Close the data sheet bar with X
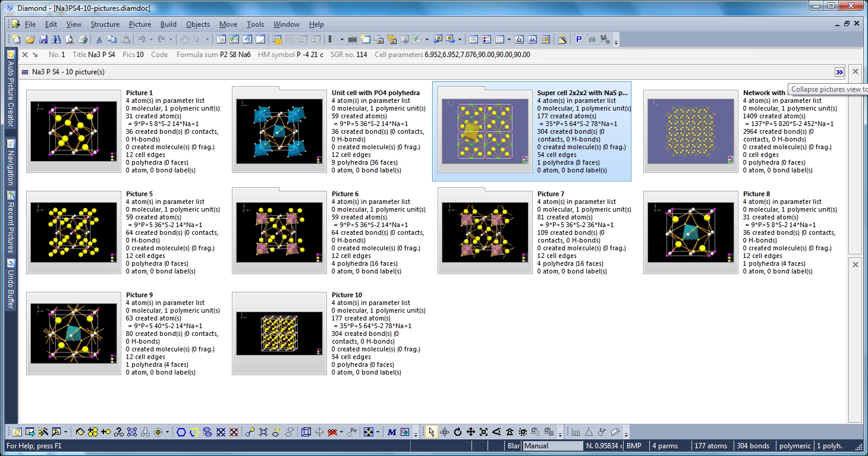The image size is (868, 456). (x=25, y=55)
